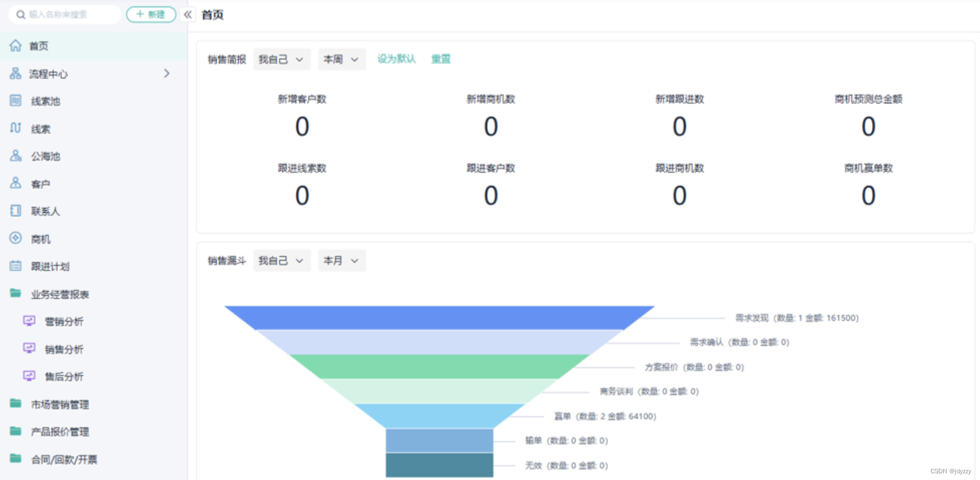The width and height of the screenshot is (980, 480).
Task: Open the 本周 period dropdown
Action: (342, 59)
